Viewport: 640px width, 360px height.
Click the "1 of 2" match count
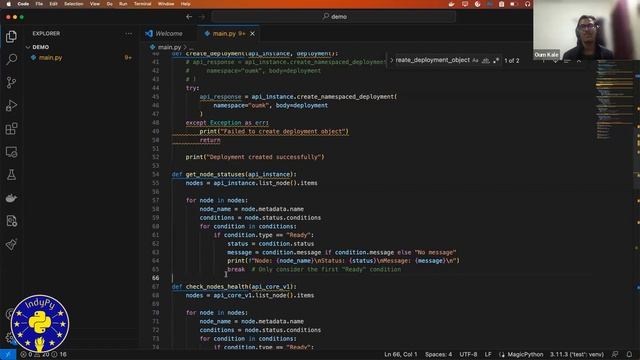click(x=512, y=60)
